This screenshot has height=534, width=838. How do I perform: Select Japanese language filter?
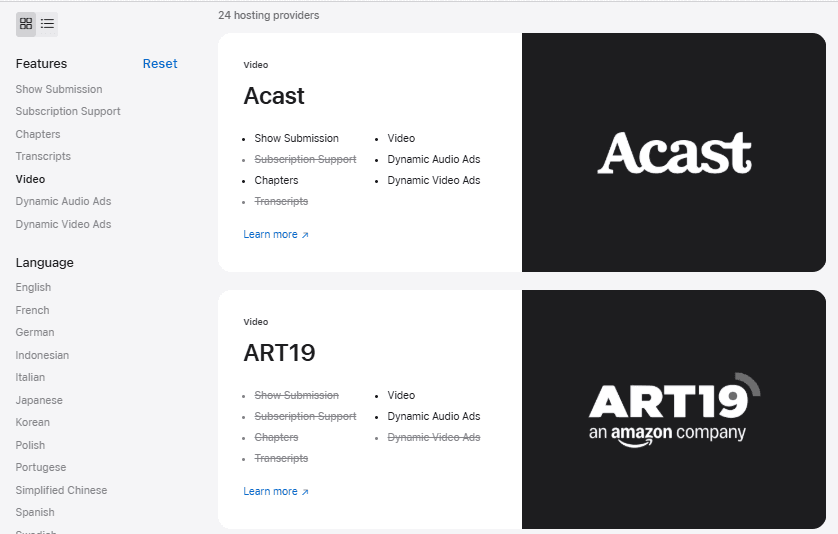[39, 400]
